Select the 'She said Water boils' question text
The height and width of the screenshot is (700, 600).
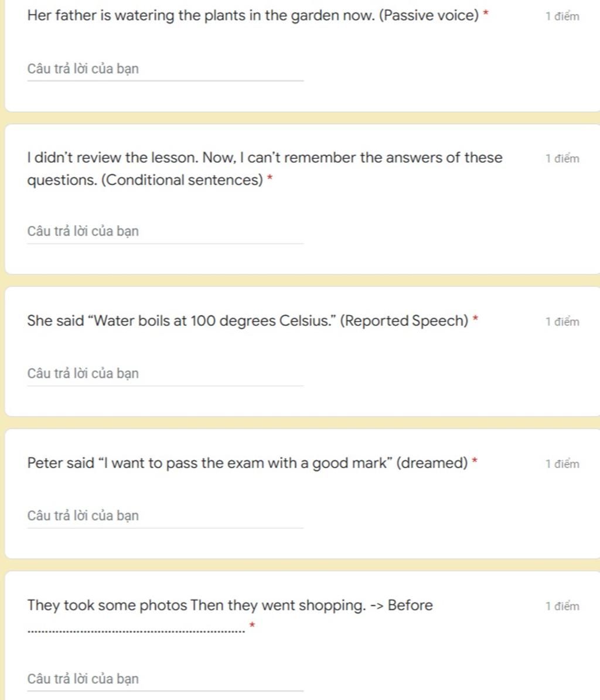248,321
